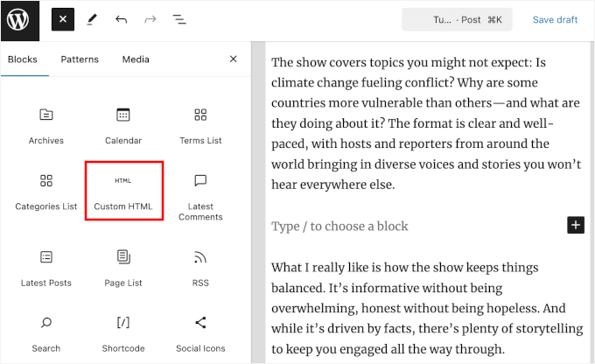Image resolution: width=595 pixels, height=364 pixels.
Task: Insert the Latest Comments block
Action: pyautogui.click(x=200, y=195)
